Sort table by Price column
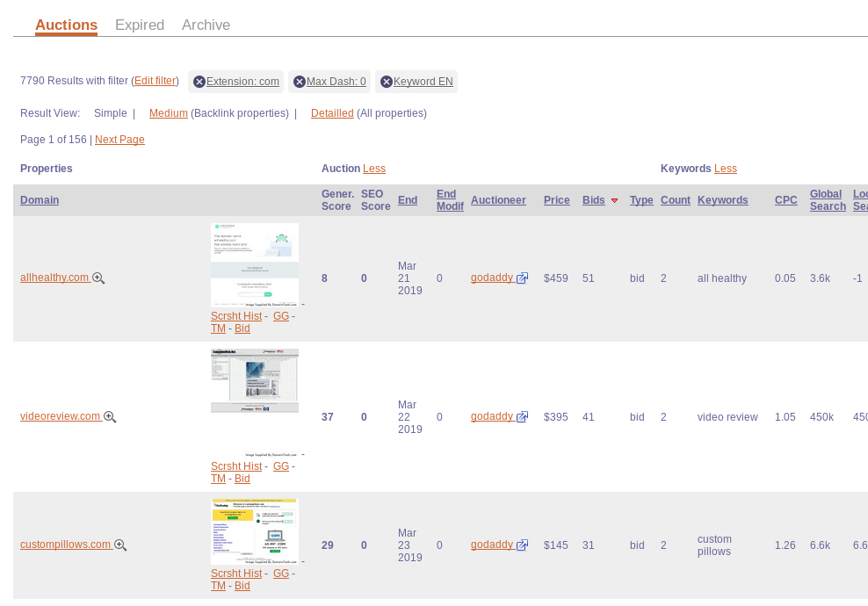The height and width of the screenshot is (606, 868). point(556,200)
